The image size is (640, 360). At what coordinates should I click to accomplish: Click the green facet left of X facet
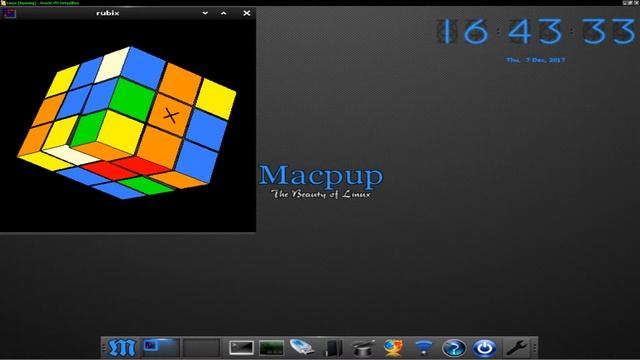(132, 99)
